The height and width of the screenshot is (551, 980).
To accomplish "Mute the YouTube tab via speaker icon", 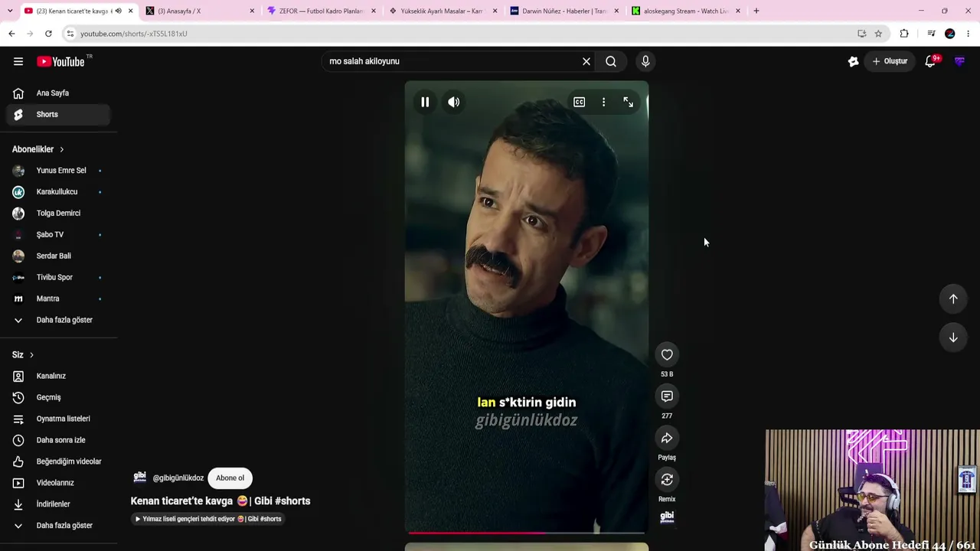I will (118, 11).
